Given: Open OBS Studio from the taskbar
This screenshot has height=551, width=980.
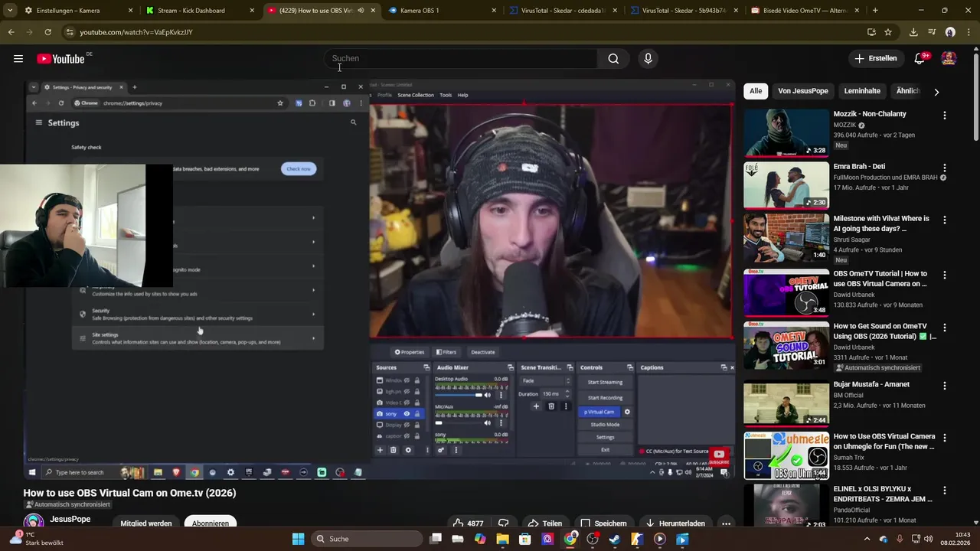Looking at the screenshot, I should (x=593, y=539).
